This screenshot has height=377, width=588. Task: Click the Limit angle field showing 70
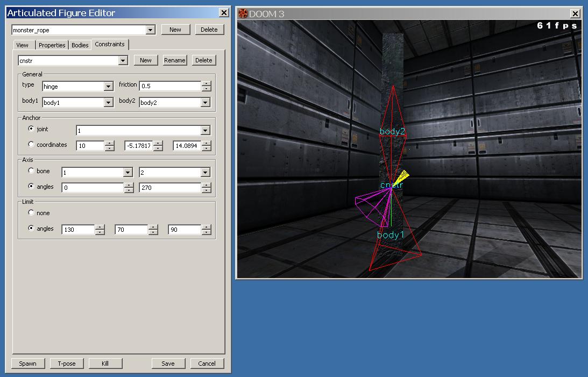point(131,230)
